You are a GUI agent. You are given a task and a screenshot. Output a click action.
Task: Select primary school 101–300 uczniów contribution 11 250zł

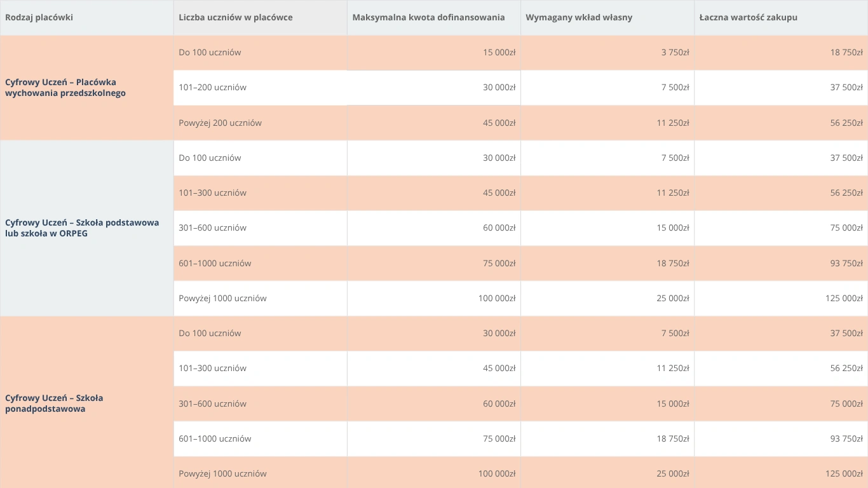pyautogui.click(x=607, y=193)
